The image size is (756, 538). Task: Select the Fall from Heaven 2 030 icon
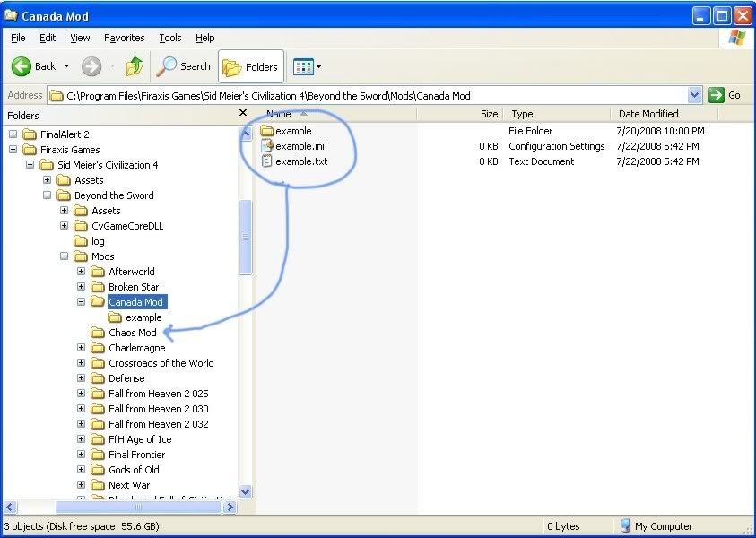coord(98,408)
